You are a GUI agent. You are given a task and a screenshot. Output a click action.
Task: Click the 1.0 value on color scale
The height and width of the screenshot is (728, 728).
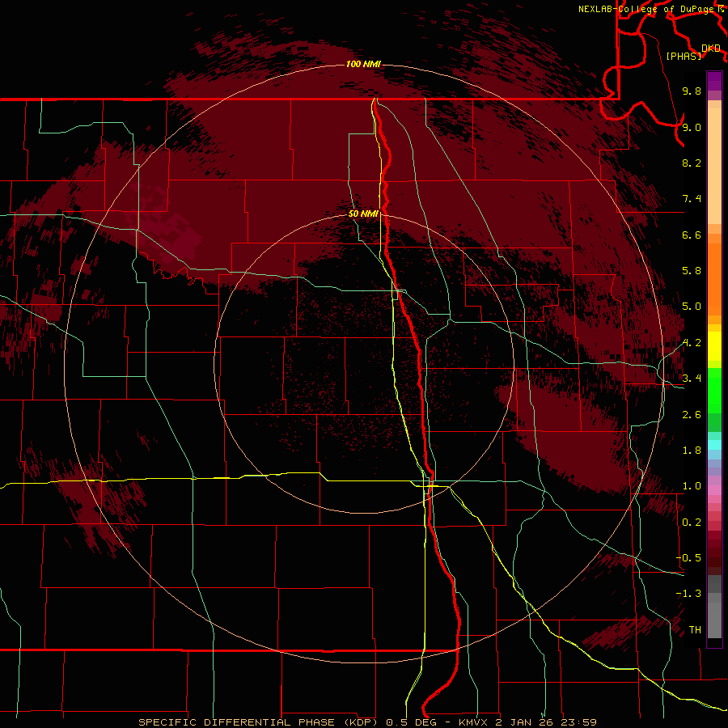(x=692, y=486)
